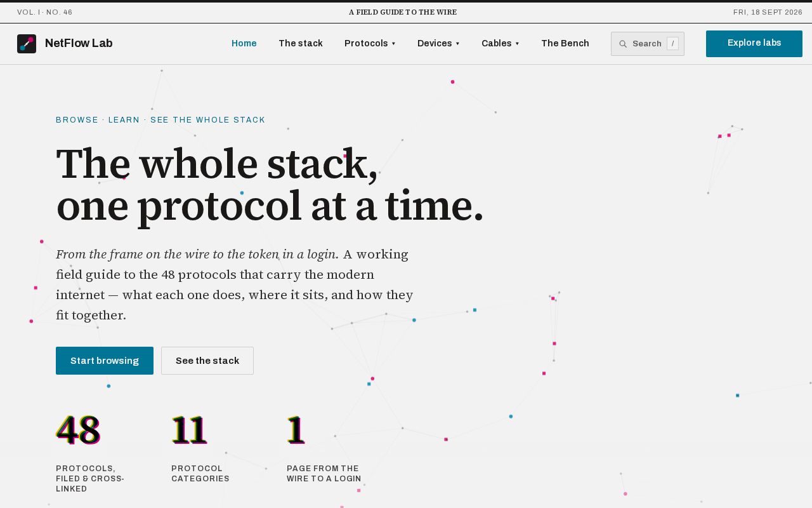Open the Cables dropdown menu
This screenshot has height=508, width=812.
click(x=500, y=43)
